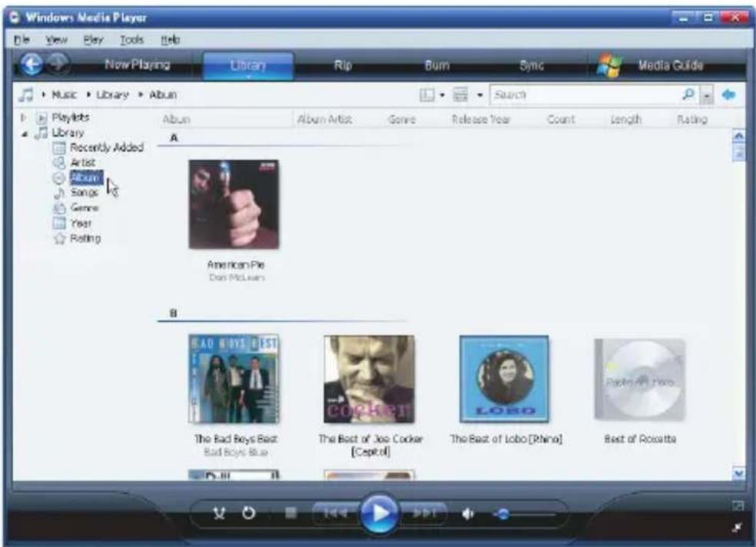Click the Rating star icon
The height and width of the screenshot is (547, 756).
(59, 239)
